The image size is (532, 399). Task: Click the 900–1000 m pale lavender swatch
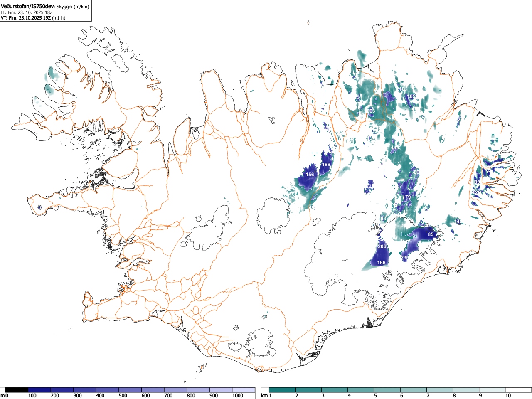pyautogui.click(x=221, y=390)
